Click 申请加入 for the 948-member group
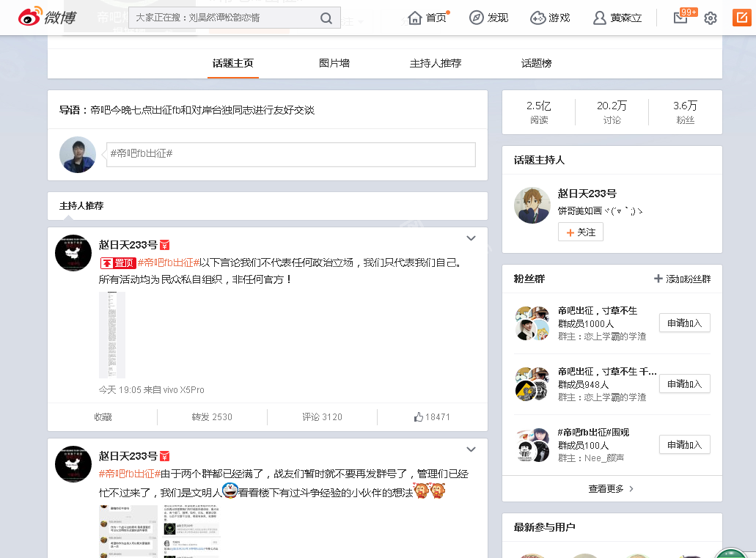Image resolution: width=756 pixels, height=558 pixels. (x=685, y=384)
